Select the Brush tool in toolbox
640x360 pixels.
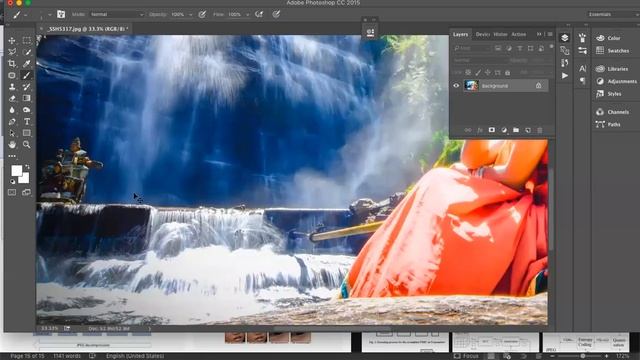click(27, 75)
